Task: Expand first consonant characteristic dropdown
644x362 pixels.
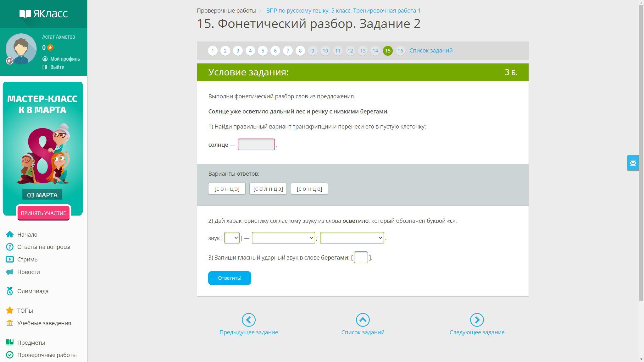Action: coord(283,238)
